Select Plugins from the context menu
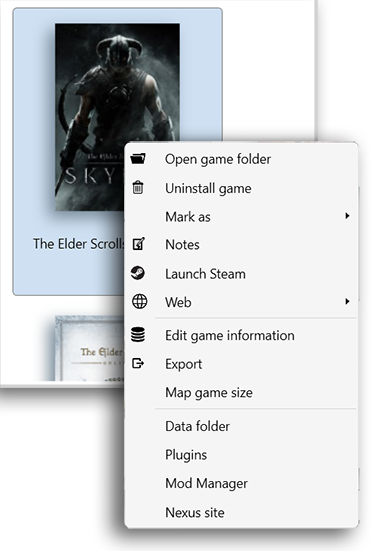The width and height of the screenshot is (375, 551). point(241,455)
